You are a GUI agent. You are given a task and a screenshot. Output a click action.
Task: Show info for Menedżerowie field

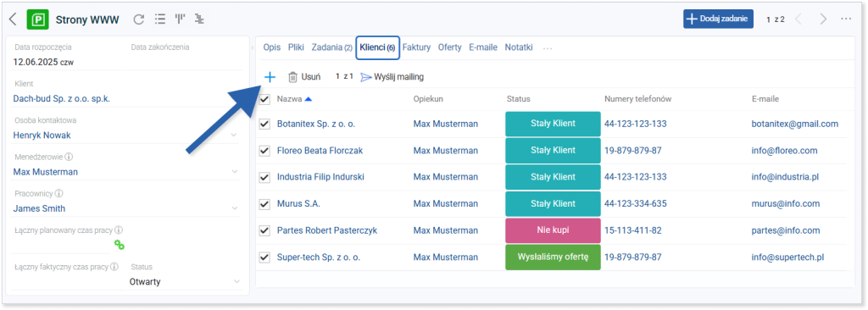(x=69, y=157)
